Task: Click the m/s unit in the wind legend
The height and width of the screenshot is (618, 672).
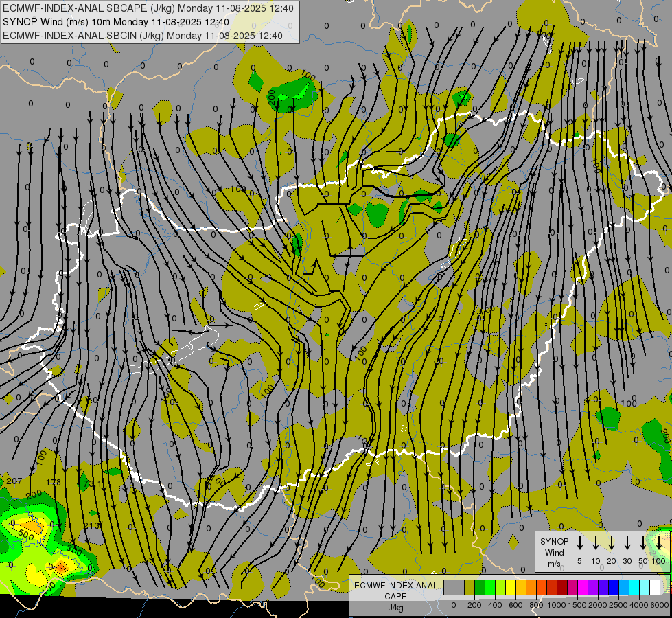Action: 554,564
